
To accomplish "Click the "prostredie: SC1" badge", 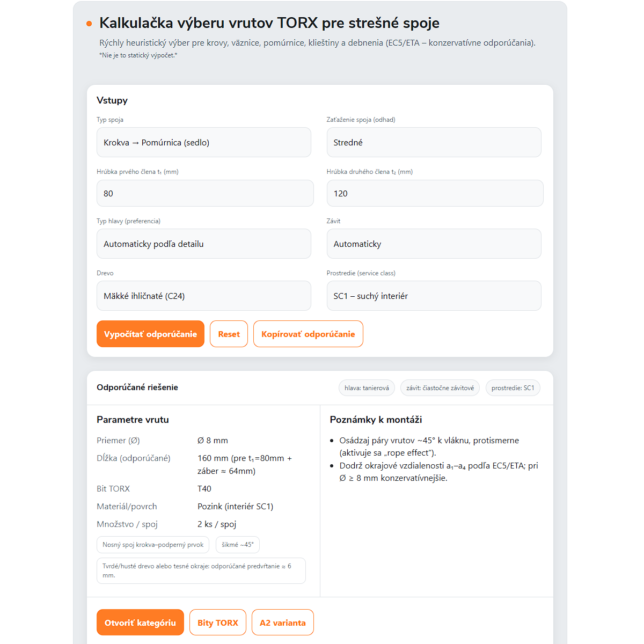I will pos(513,387).
